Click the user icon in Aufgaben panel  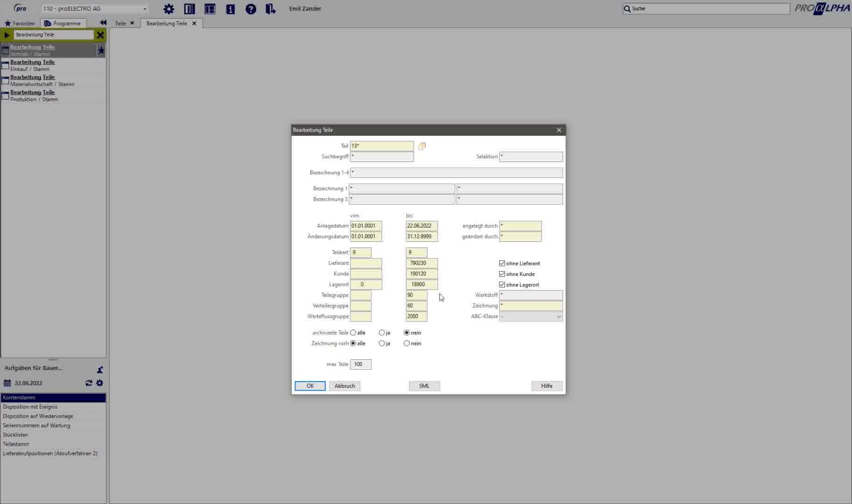pyautogui.click(x=100, y=370)
